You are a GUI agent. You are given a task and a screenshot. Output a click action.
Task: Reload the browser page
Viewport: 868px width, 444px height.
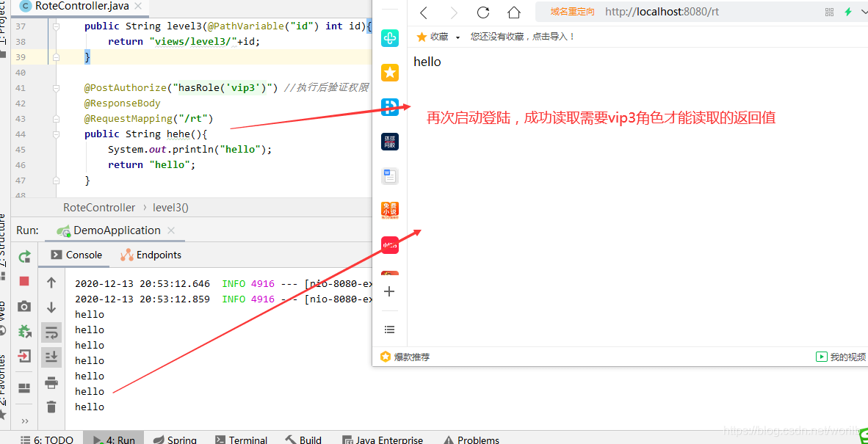tap(483, 12)
